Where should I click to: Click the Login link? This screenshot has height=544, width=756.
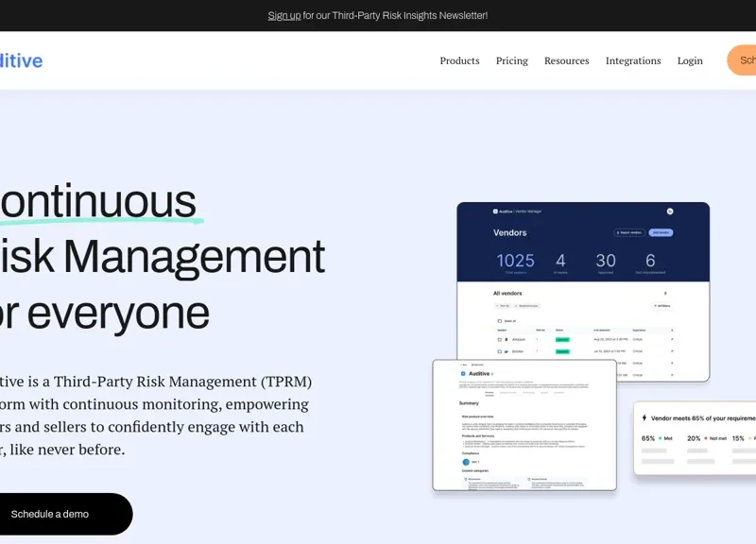point(690,60)
